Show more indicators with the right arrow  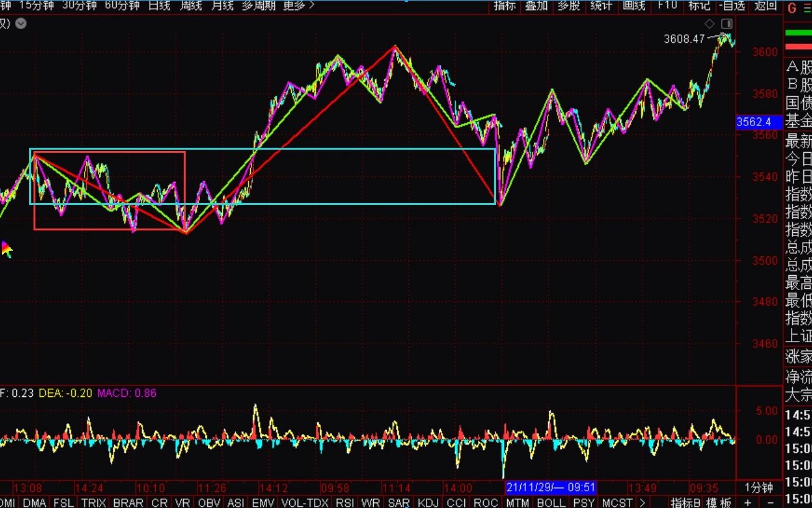click(642, 502)
